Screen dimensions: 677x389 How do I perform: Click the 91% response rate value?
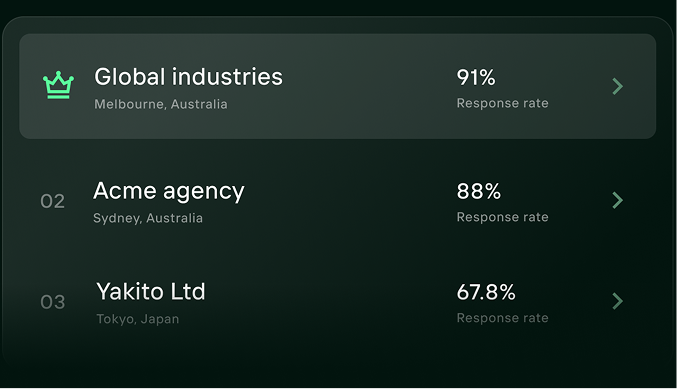(x=476, y=78)
